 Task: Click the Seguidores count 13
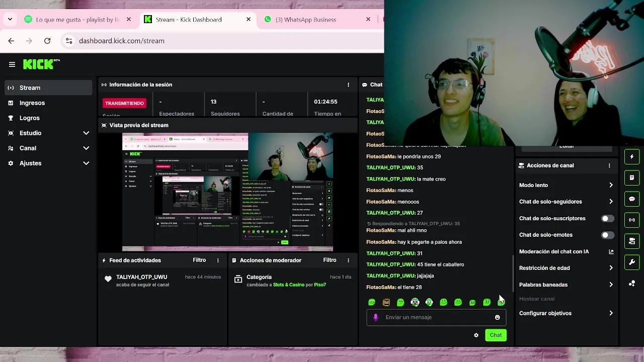pyautogui.click(x=214, y=102)
